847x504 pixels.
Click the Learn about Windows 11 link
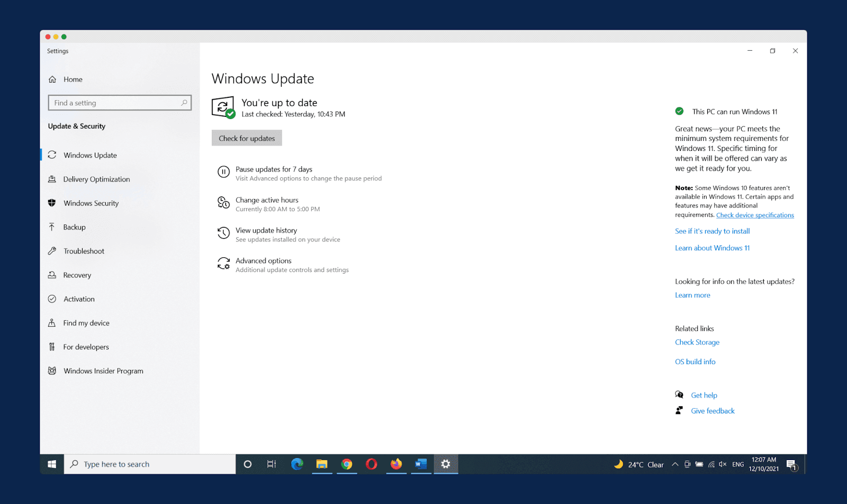click(712, 248)
